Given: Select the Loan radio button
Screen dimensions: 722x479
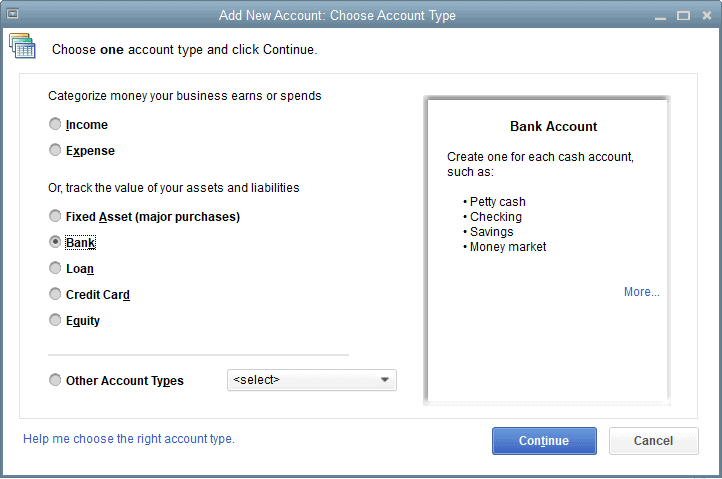Looking at the screenshot, I should 55,268.
